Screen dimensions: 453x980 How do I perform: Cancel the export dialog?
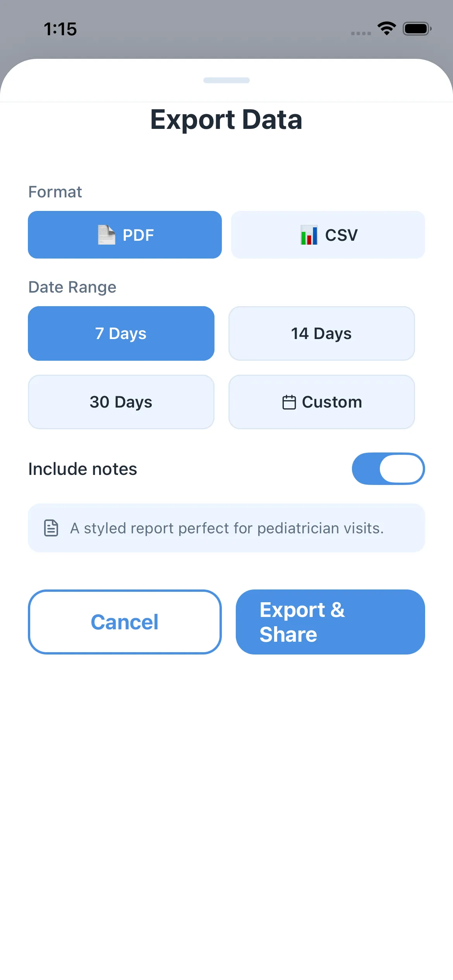coord(124,622)
